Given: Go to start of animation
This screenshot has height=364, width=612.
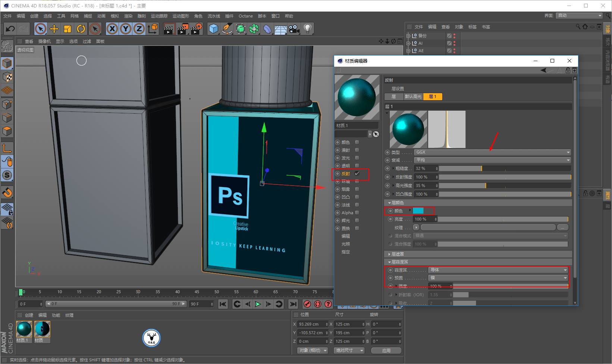Looking at the screenshot, I should 223,304.
